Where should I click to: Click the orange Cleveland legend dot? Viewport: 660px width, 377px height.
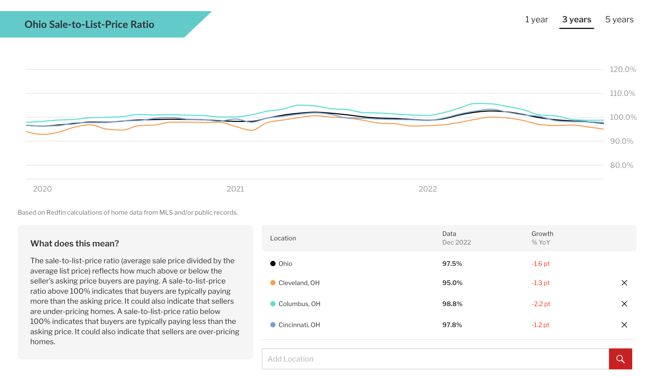pyautogui.click(x=273, y=283)
